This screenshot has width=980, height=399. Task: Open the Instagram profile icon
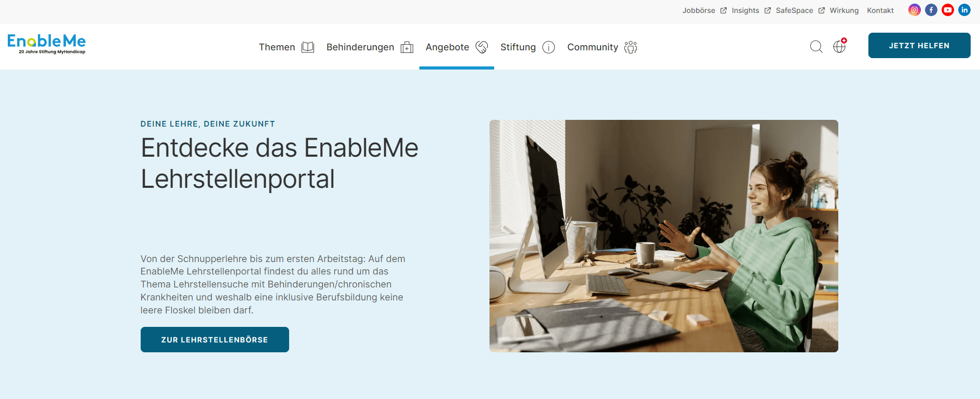[x=915, y=10]
